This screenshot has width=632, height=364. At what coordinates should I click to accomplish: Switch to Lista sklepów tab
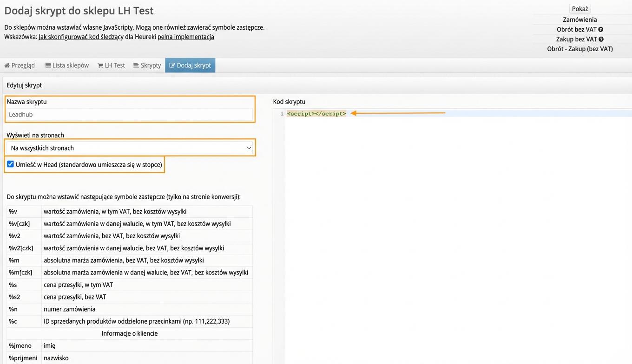click(x=66, y=65)
